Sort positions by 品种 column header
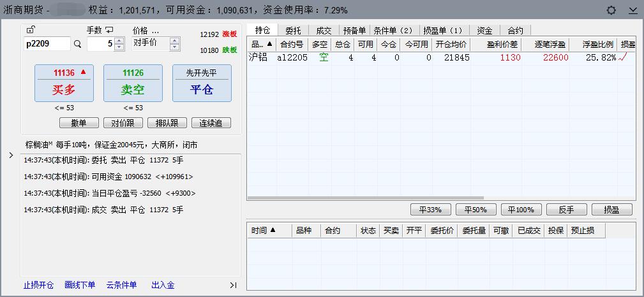This screenshot has height=297, width=644. point(261,45)
